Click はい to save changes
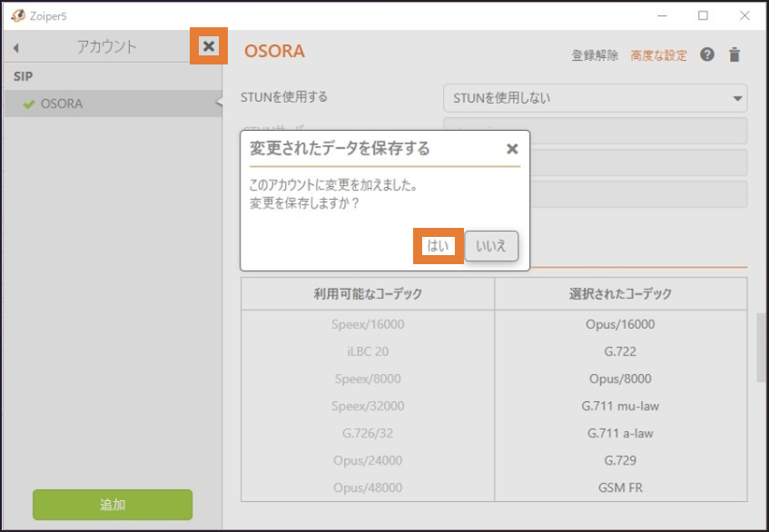The image size is (769, 532). point(439,246)
